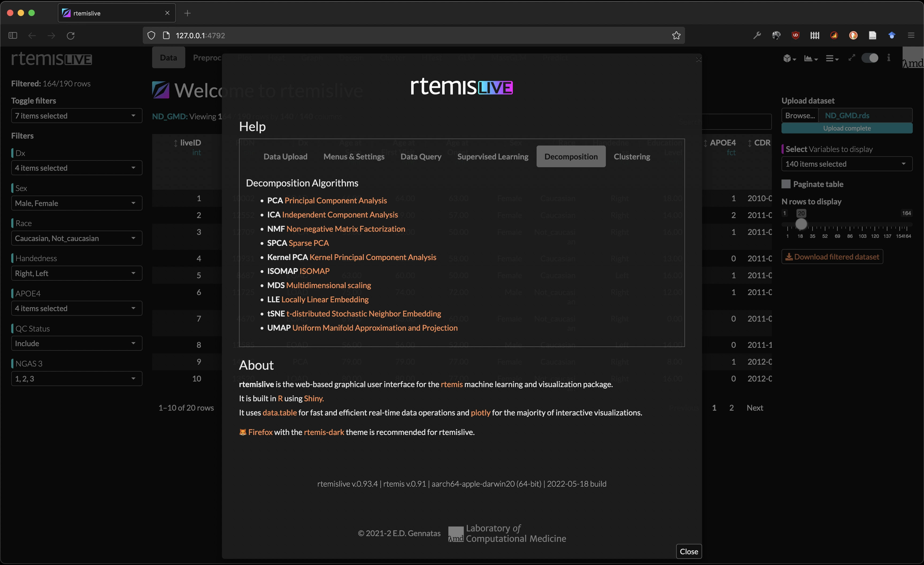Switch to the Clustering help tab
The width and height of the screenshot is (924, 565).
click(x=632, y=156)
